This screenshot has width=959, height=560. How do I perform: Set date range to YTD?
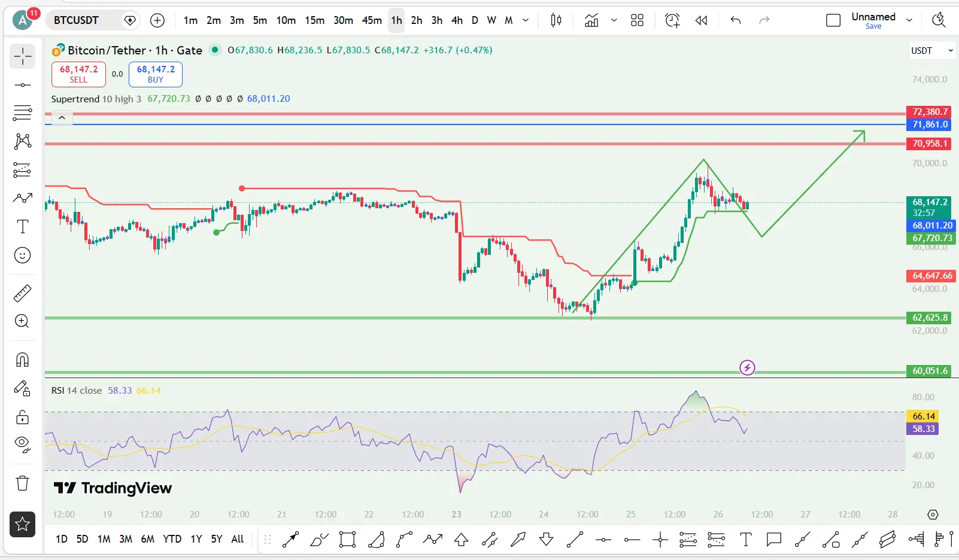coord(172,539)
